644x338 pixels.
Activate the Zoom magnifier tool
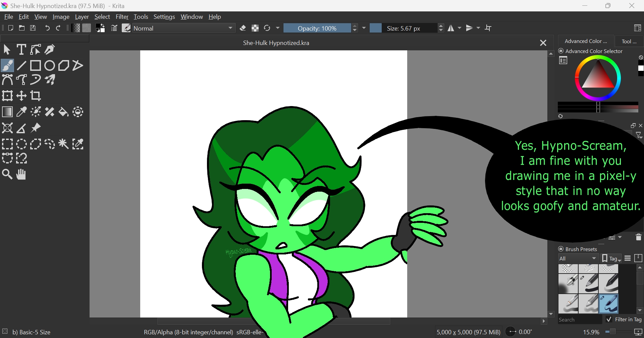tap(7, 175)
